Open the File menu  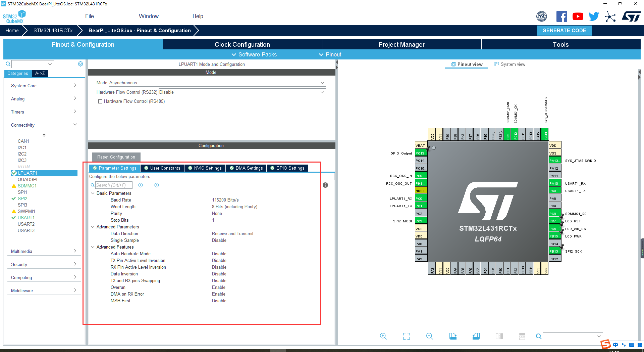(90, 16)
